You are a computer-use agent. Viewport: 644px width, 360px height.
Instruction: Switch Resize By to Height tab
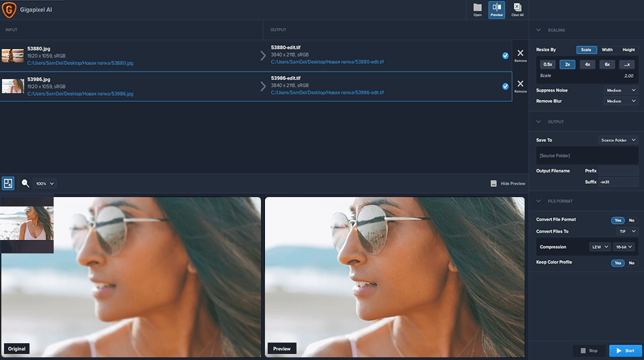tap(629, 50)
